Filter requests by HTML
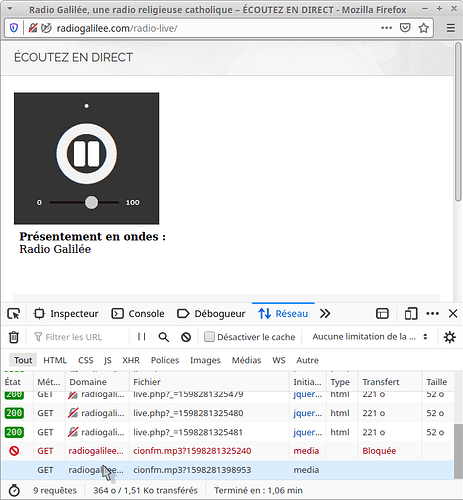The height and width of the screenshot is (500, 463). point(55,360)
